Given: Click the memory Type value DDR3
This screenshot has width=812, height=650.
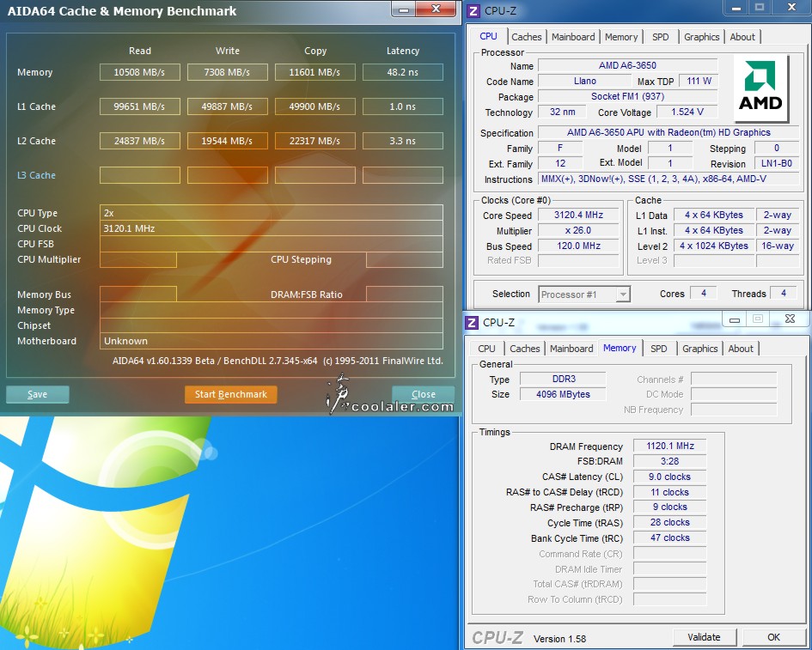Looking at the screenshot, I should [563, 379].
